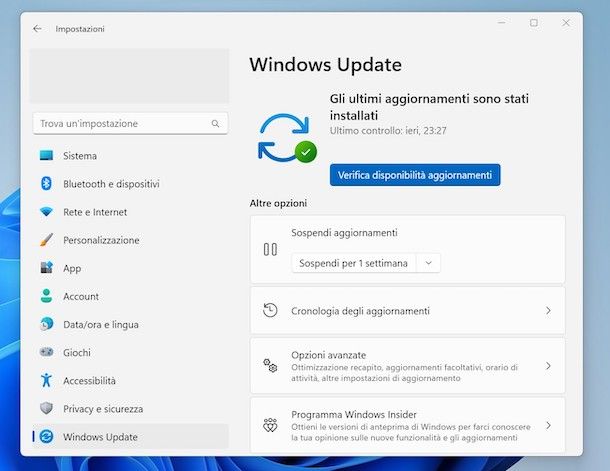The image size is (610, 471).
Task: Click the 'Sospendi aggiornamenti' label
Action: pyautogui.click(x=344, y=233)
